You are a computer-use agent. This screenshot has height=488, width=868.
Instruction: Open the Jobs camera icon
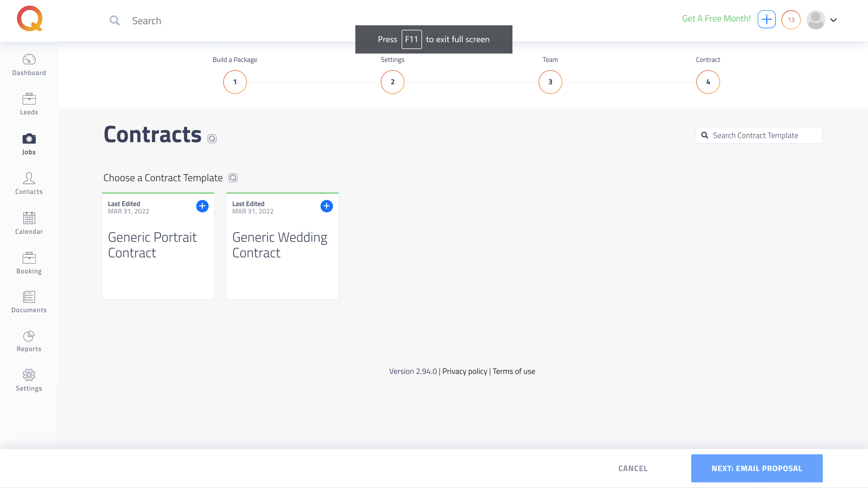(29, 139)
